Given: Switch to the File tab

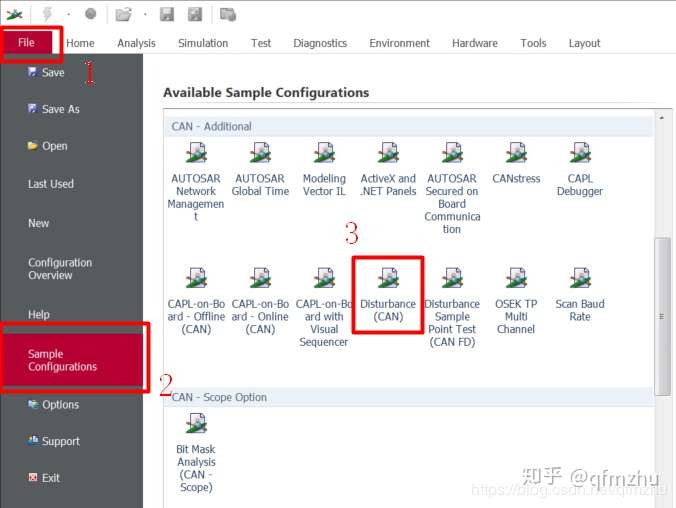Looking at the screenshot, I should tap(26, 42).
